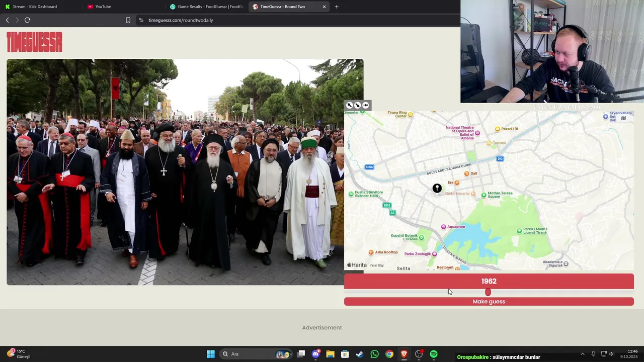
Task: Click the Brave browser taskbar icon
Action: pos(404,354)
